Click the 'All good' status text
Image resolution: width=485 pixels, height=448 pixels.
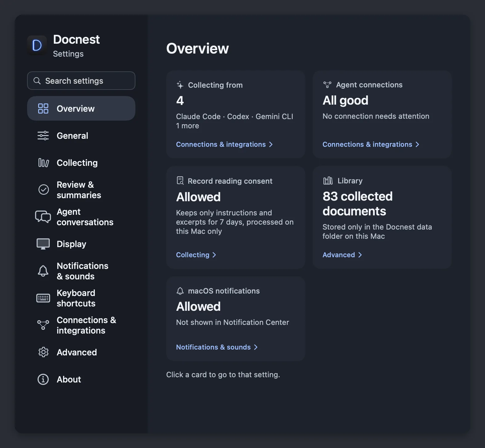pyautogui.click(x=345, y=100)
